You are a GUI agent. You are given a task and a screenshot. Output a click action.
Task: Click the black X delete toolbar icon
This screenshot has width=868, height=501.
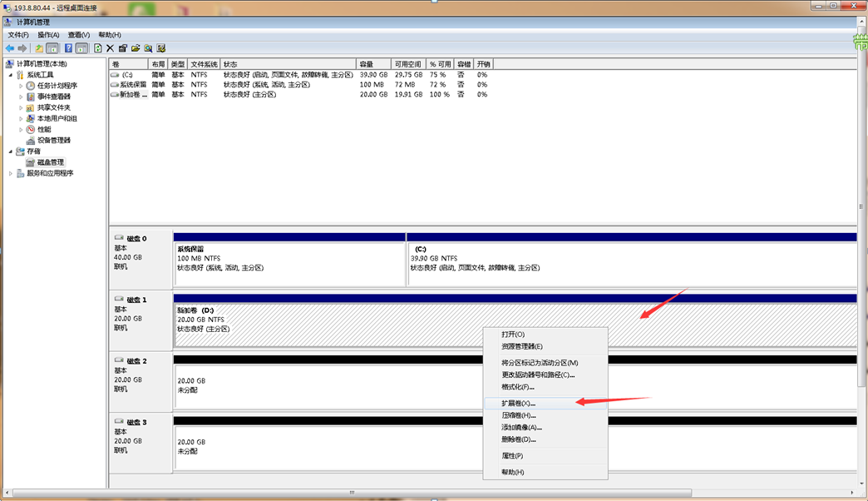coord(110,48)
